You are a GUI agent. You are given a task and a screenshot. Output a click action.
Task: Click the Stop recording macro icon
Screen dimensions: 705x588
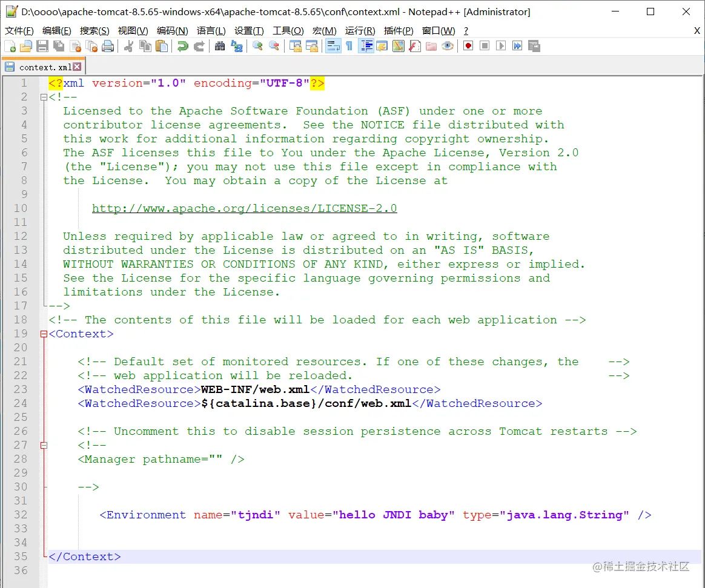click(x=485, y=46)
